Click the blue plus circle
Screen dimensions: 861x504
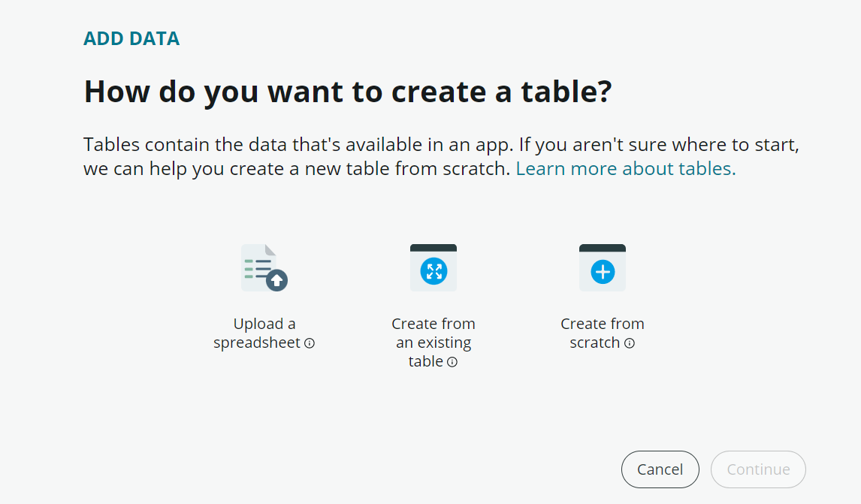point(603,272)
